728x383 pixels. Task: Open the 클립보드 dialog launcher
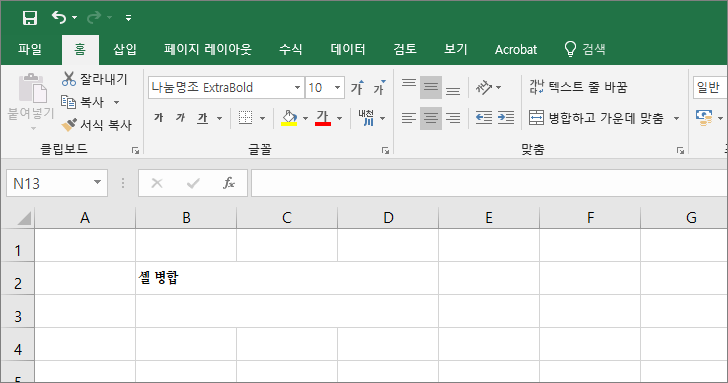[135, 150]
